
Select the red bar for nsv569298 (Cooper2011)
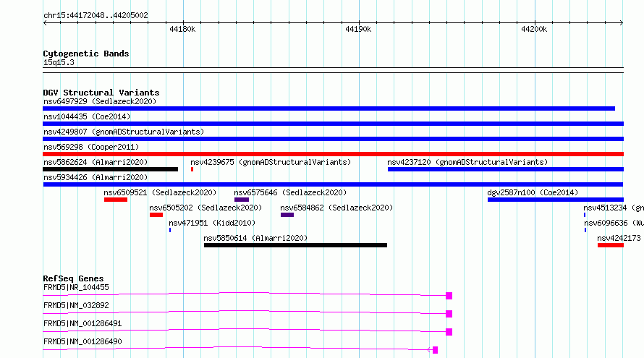(x=333, y=154)
